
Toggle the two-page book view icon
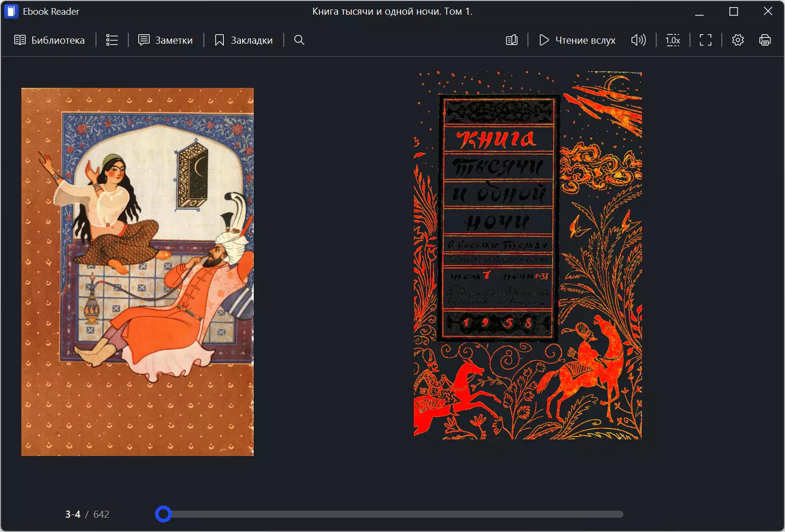512,40
